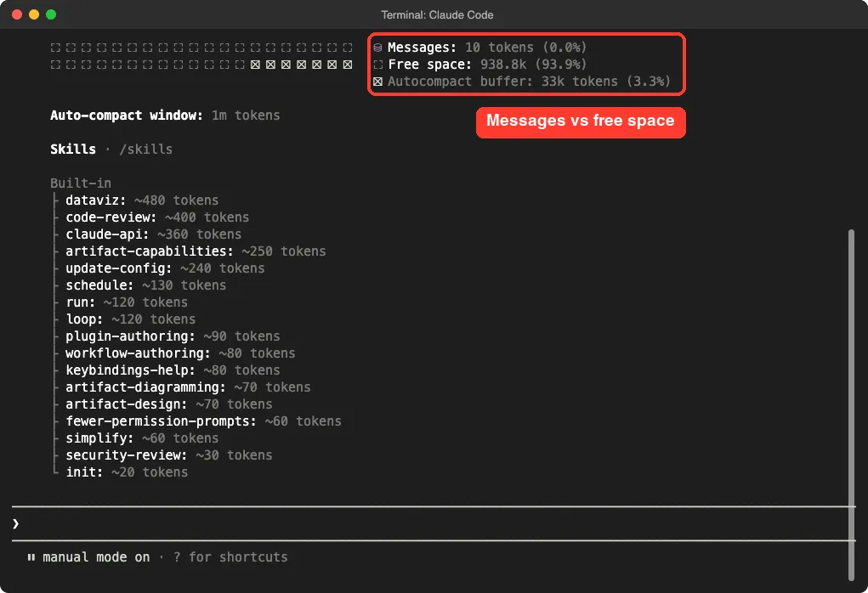Select the 'run: ~120 tokens' row

(126, 302)
